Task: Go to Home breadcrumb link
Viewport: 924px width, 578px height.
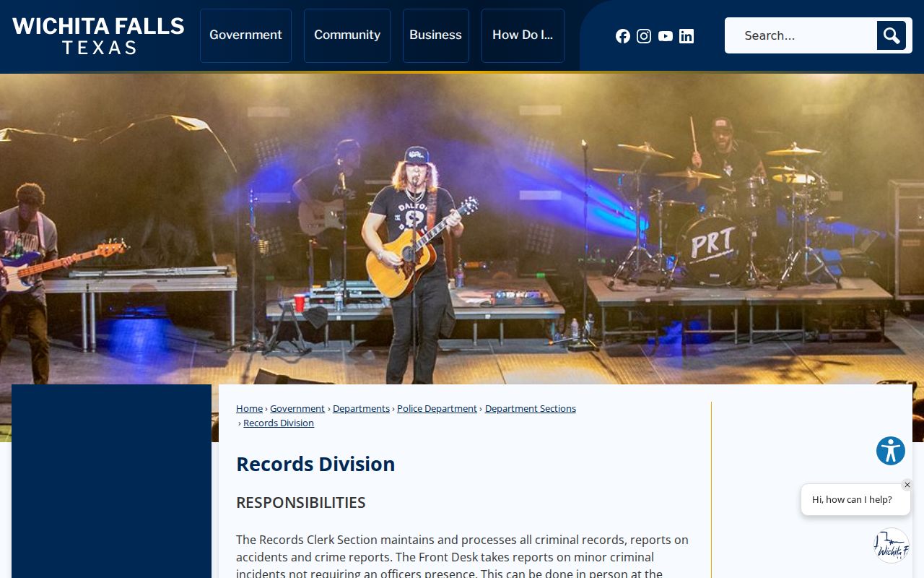Action: [x=249, y=408]
